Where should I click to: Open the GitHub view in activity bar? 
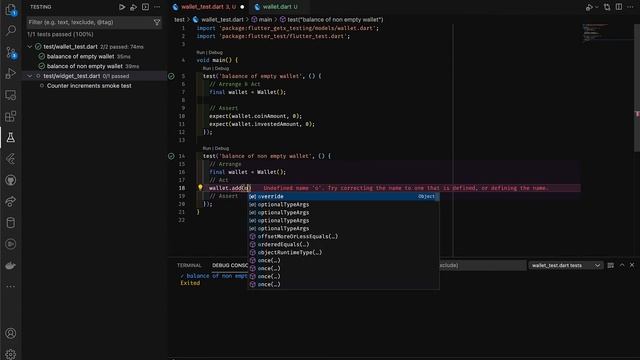[x=11, y=180]
